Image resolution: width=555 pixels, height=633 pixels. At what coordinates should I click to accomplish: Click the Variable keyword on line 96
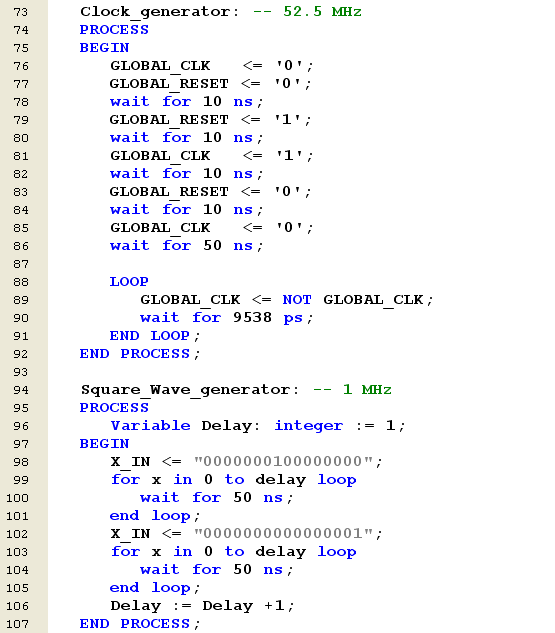point(151,425)
